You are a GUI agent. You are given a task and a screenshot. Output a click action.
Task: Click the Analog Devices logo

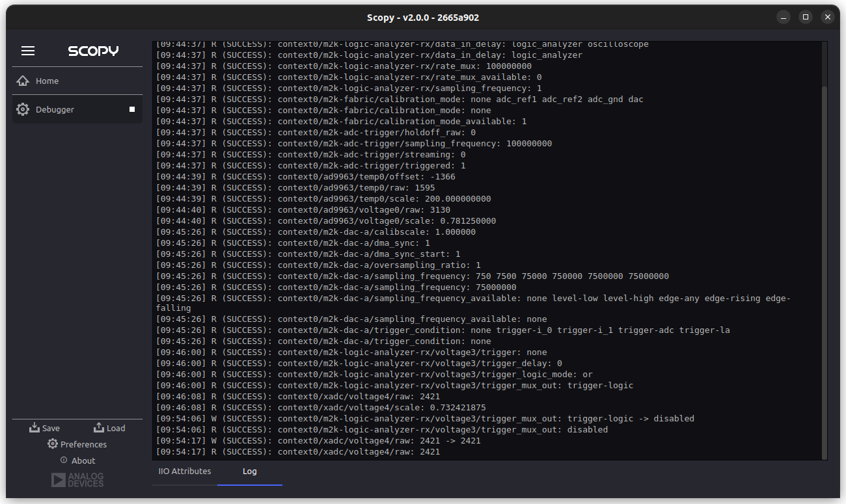(x=77, y=480)
